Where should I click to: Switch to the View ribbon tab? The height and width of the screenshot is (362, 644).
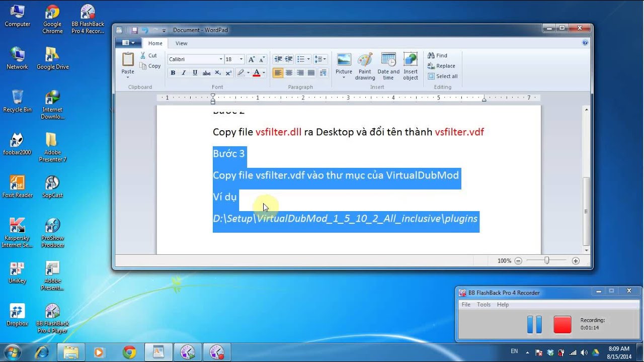[181, 43]
